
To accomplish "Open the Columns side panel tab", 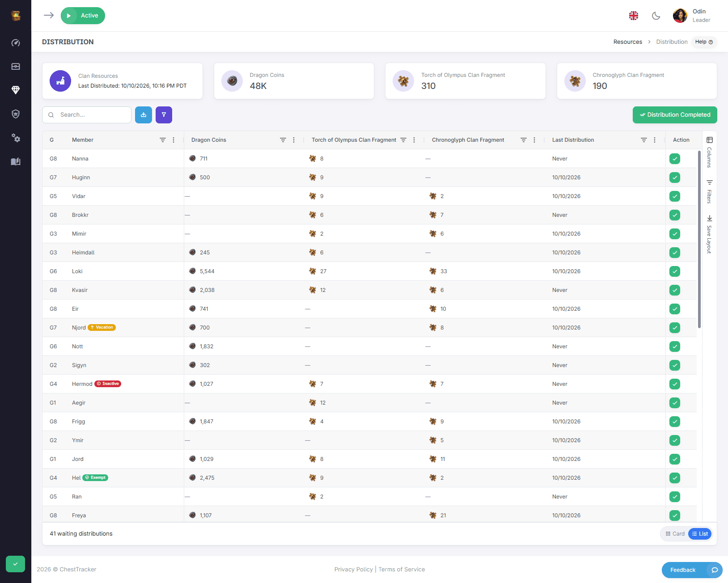I will (x=710, y=152).
